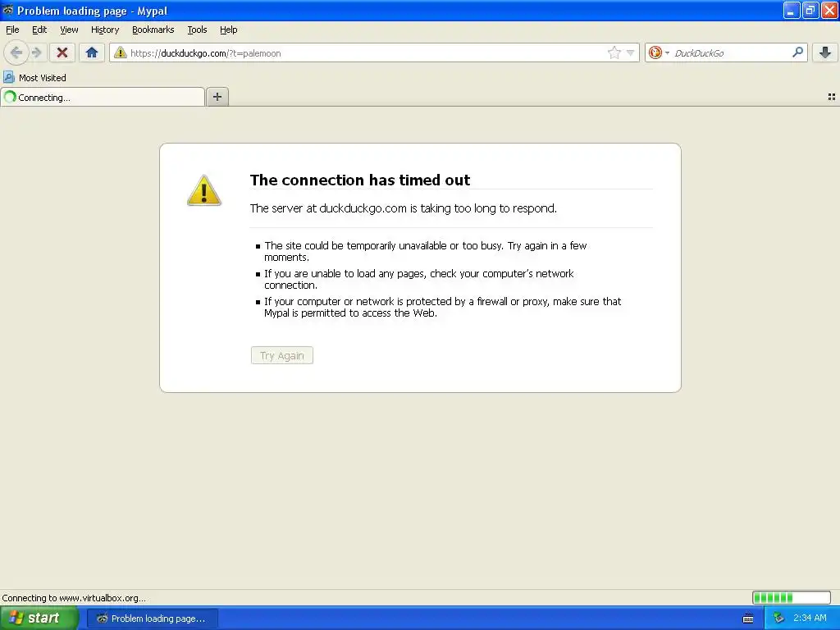Open a new tab with plus button
The width and height of the screenshot is (840, 630).
pyautogui.click(x=217, y=97)
